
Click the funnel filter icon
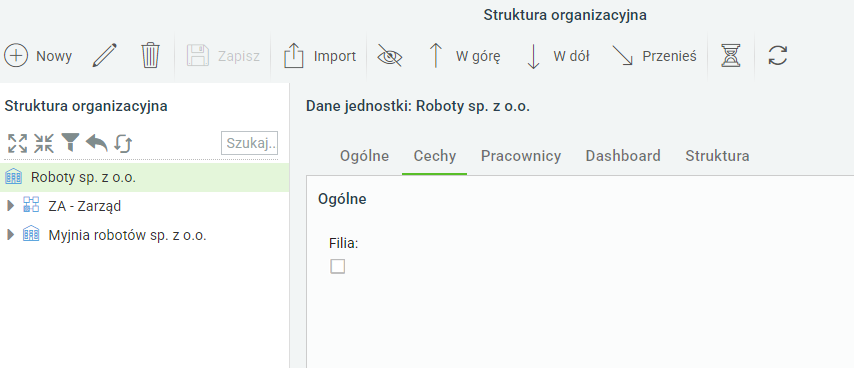[70, 143]
